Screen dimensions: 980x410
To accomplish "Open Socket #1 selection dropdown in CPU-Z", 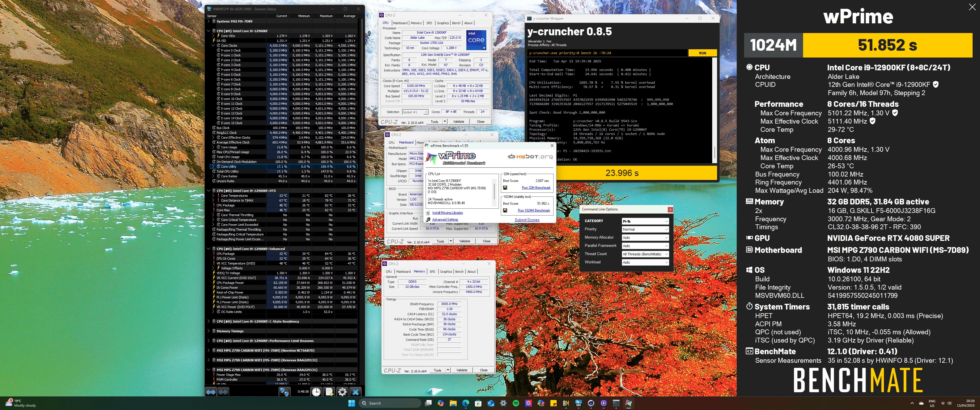I will click(415, 112).
